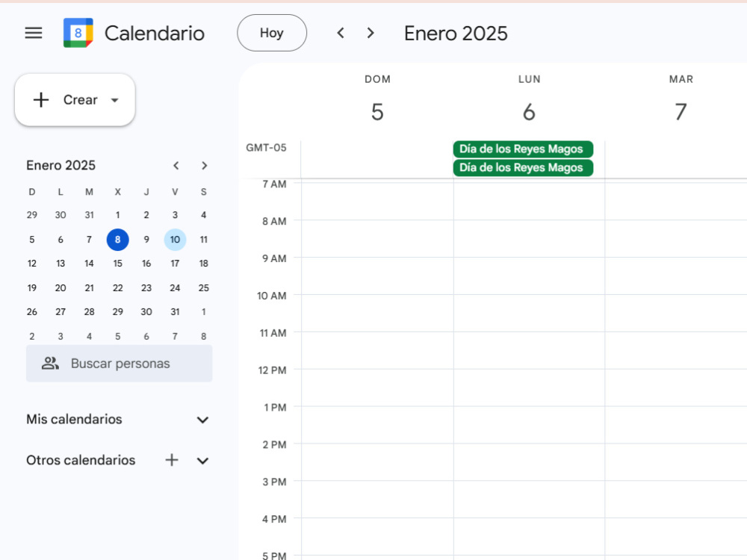
Task: Show previous month in mini calendar
Action: (176, 166)
